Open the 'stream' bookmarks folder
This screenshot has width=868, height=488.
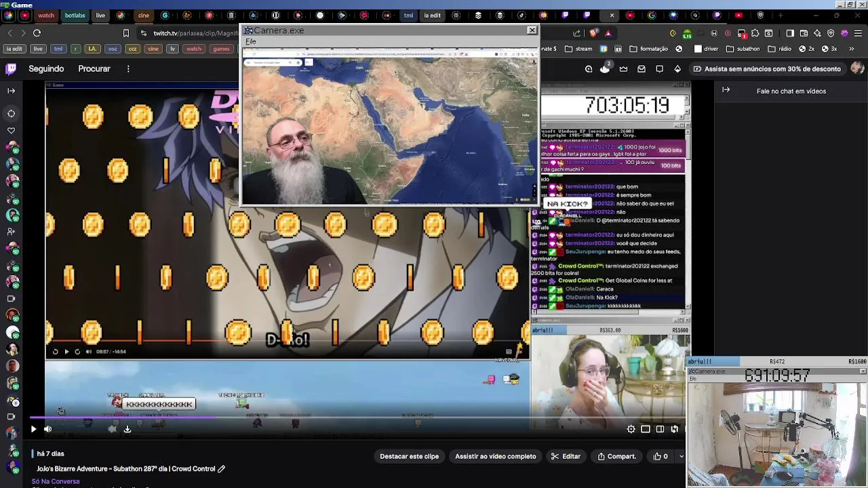coord(578,49)
